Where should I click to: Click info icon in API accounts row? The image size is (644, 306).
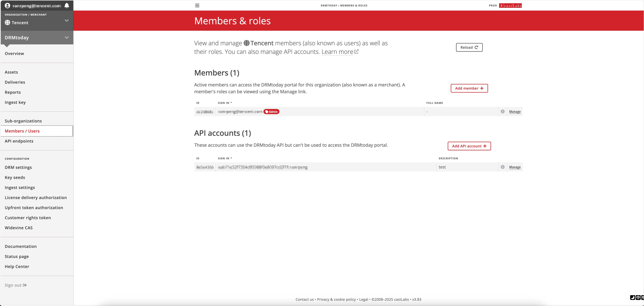click(x=503, y=167)
